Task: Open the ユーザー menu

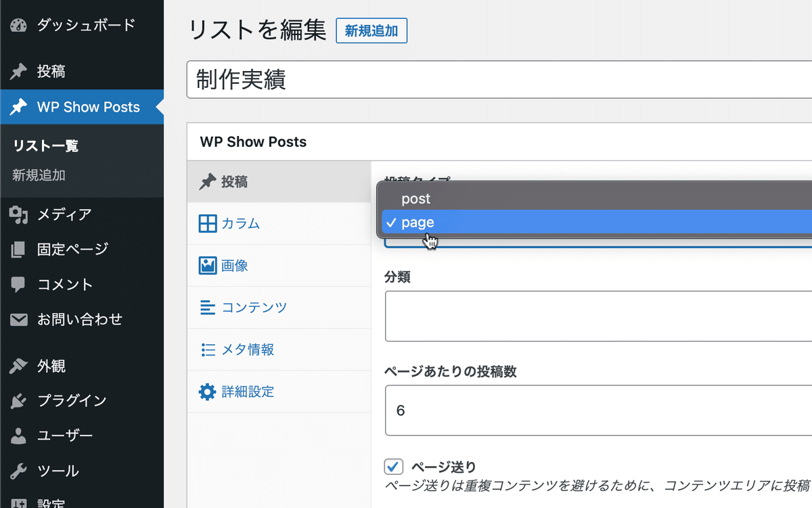Action: click(82, 436)
